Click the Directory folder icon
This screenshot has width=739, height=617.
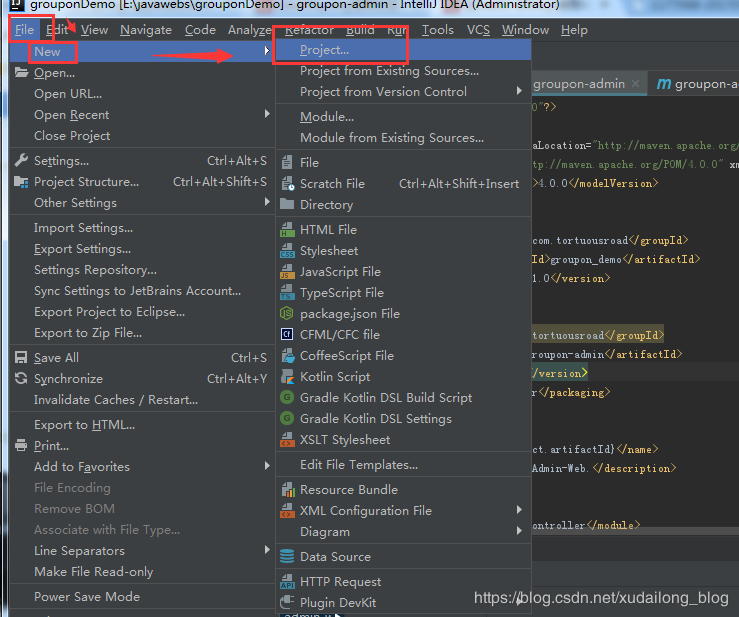[x=287, y=204]
